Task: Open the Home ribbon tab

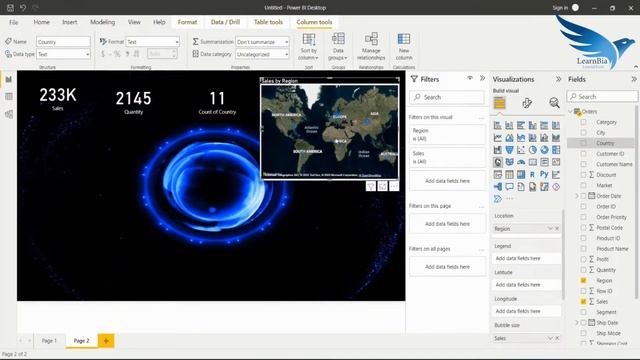Action: click(x=42, y=22)
